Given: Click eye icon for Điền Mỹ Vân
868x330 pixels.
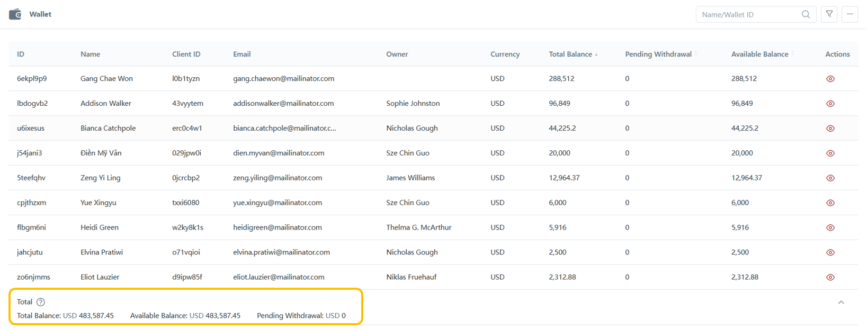Looking at the screenshot, I should 830,153.
